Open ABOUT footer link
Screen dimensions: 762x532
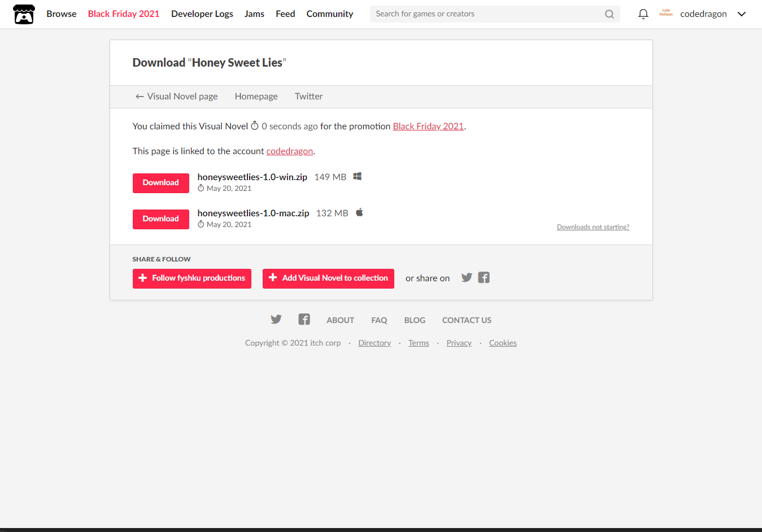point(341,320)
